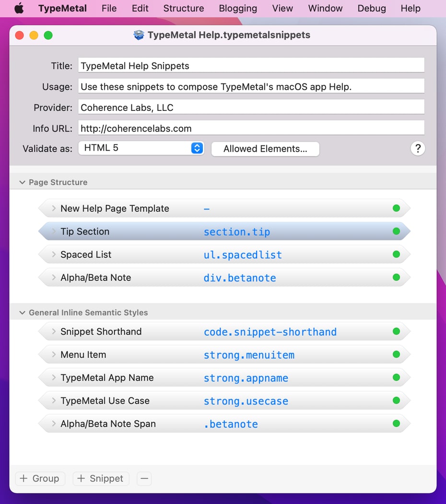
Task: Select the strong.appname selector text
Action: point(246,378)
